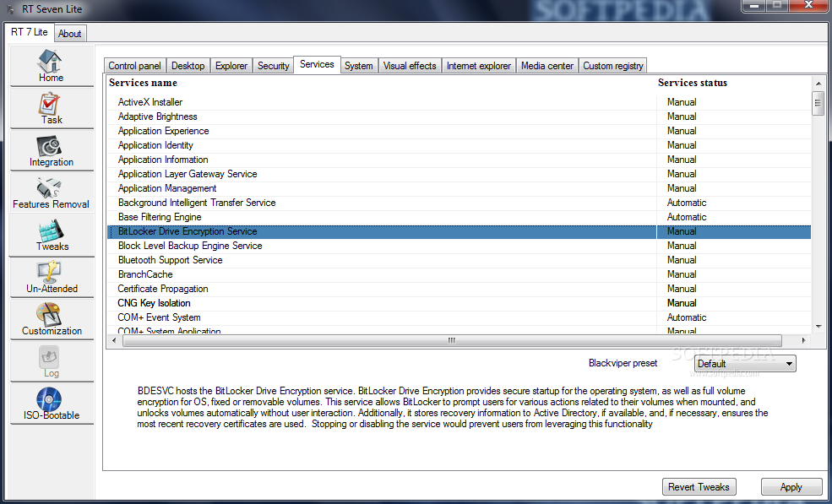Screen dimensions: 832x504
Task: Click the vertical scrollbar up arrow
Action: click(818, 84)
